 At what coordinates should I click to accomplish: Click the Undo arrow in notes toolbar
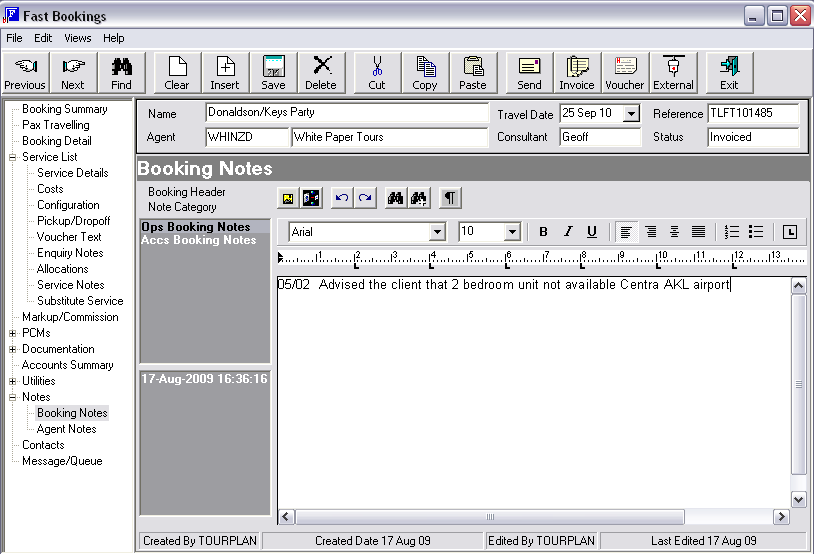click(x=342, y=198)
